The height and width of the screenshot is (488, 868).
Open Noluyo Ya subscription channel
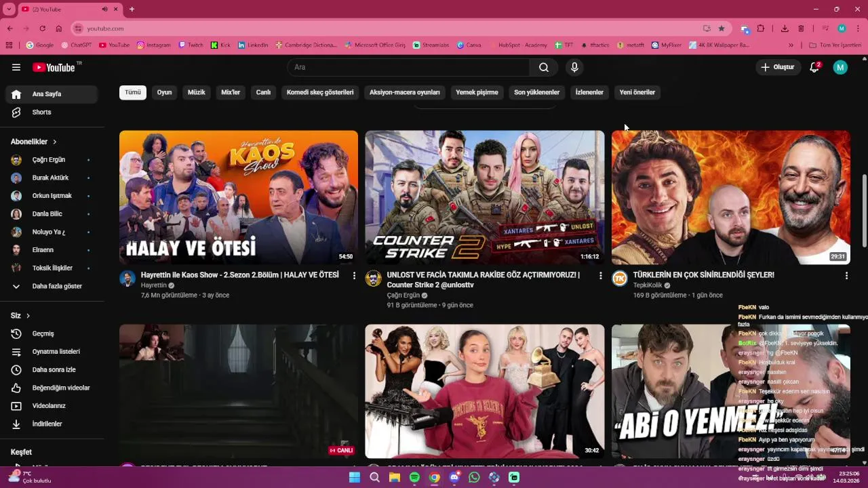click(x=52, y=232)
